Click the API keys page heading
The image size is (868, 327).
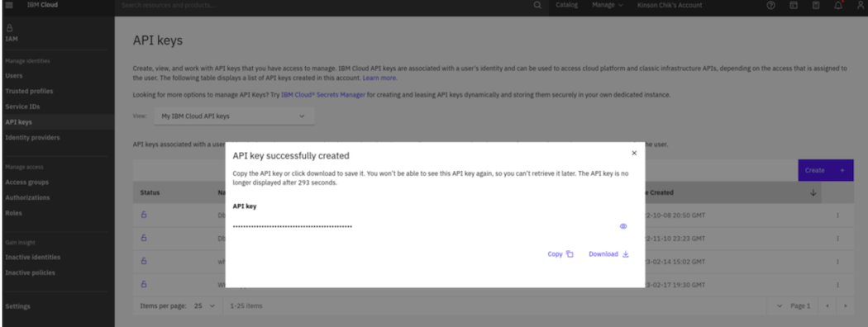click(158, 40)
